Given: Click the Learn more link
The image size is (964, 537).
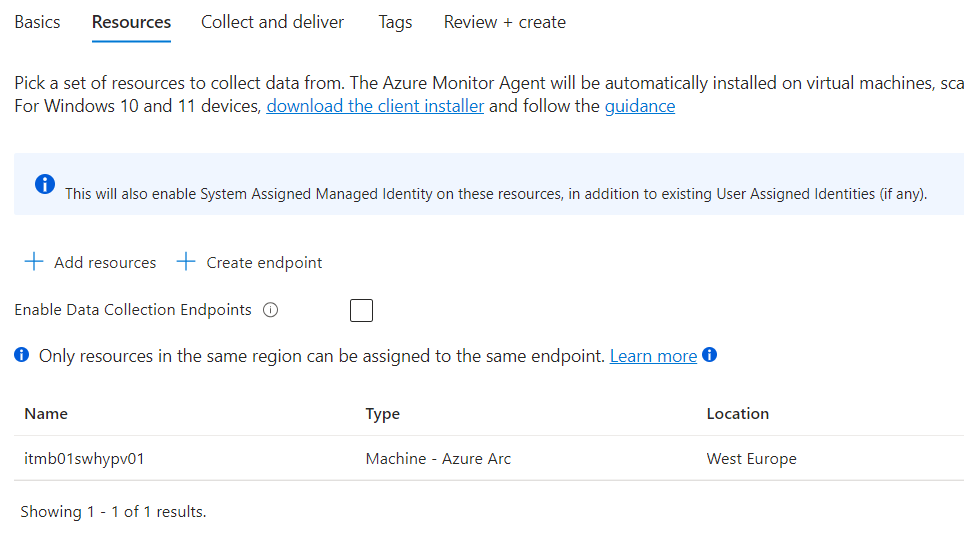Looking at the screenshot, I should click(653, 356).
